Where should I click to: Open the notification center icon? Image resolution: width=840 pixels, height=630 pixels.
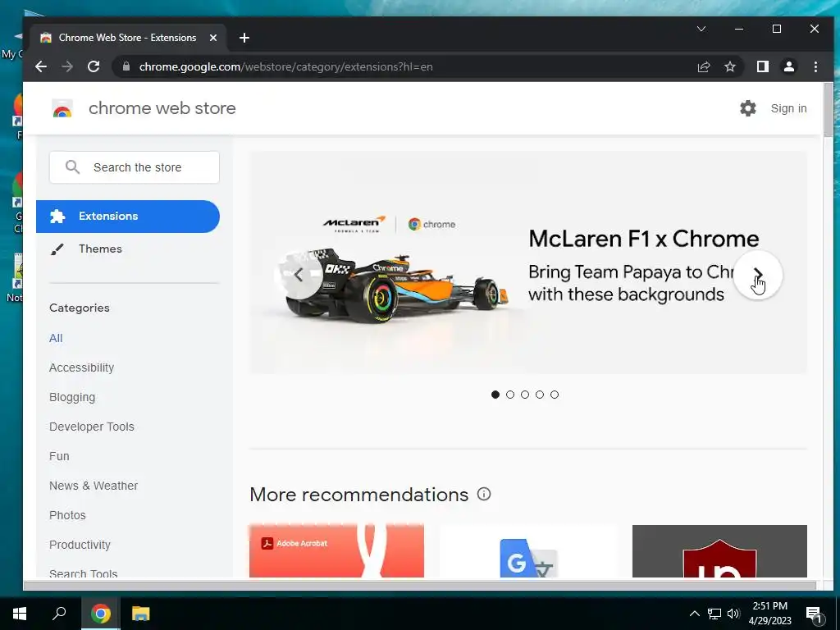[x=814, y=614]
